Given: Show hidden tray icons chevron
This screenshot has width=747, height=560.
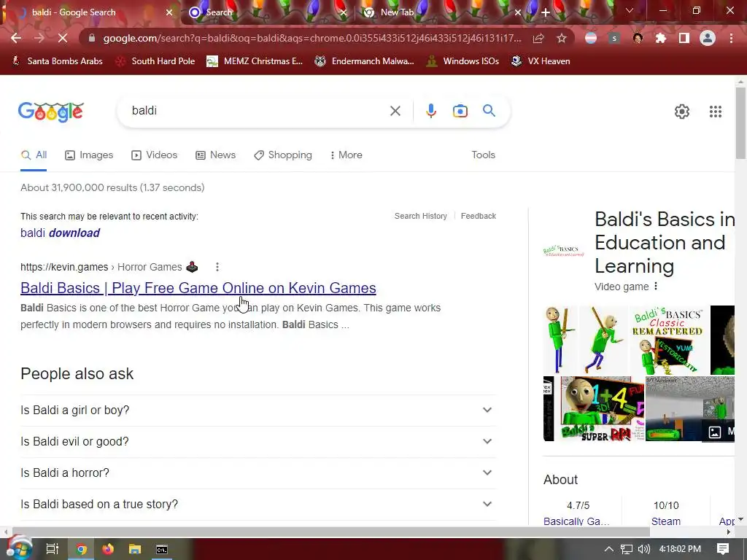Looking at the screenshot, I should click(x=609, y=549).
